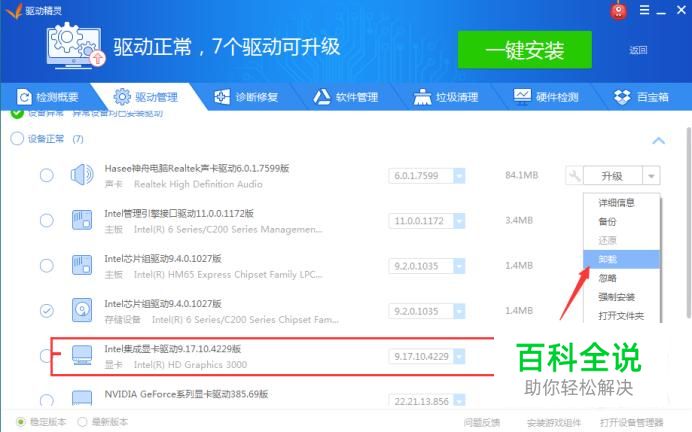The width and height of the screenshot is (692, 432).
Task: Check the NVIDIA GeForce driver row checkbox
Action: click(x=47, y=400)
